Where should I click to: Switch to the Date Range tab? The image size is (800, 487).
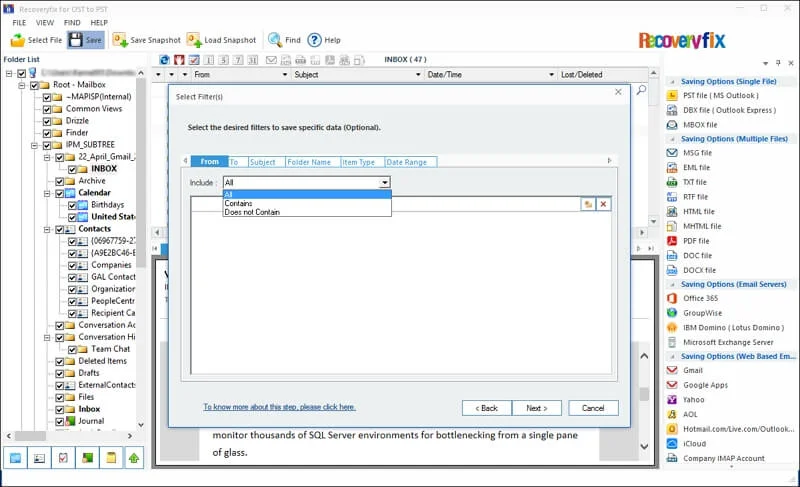[406, 162]
